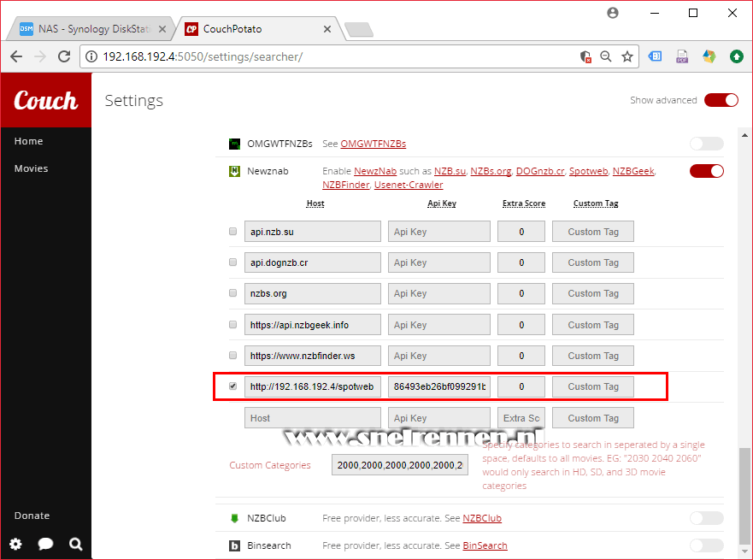The height and width of the screenshot is (560, 753).
Task: Open the DOGnzb.cr link
Action: pyautogui.click(x=540, y=171)
